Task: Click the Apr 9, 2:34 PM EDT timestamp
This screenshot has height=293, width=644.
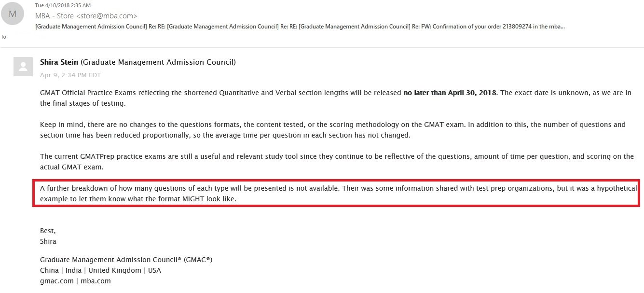Action: (70, 75)
